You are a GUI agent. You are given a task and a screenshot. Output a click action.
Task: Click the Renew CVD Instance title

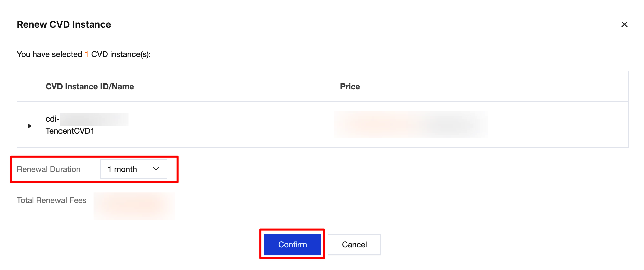click(x=64, y=25)
